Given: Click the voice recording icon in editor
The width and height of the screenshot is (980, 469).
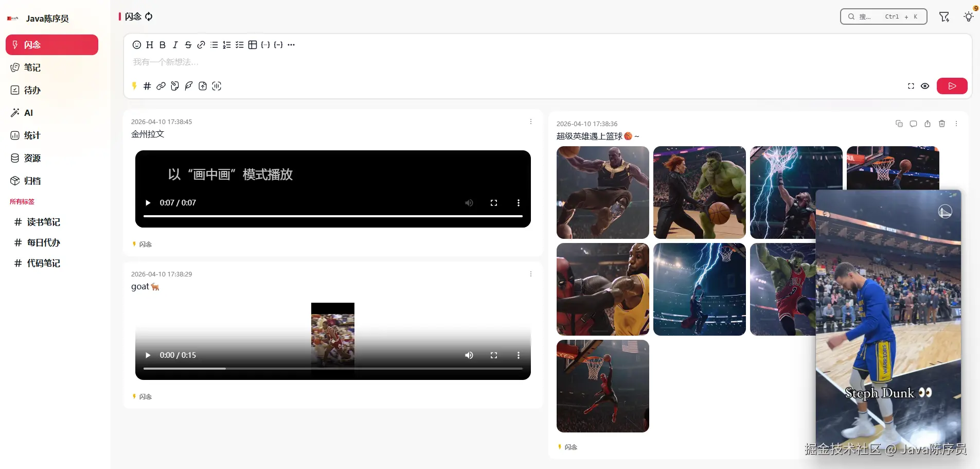Looking at the screenshot, I should tap(217, 86).
